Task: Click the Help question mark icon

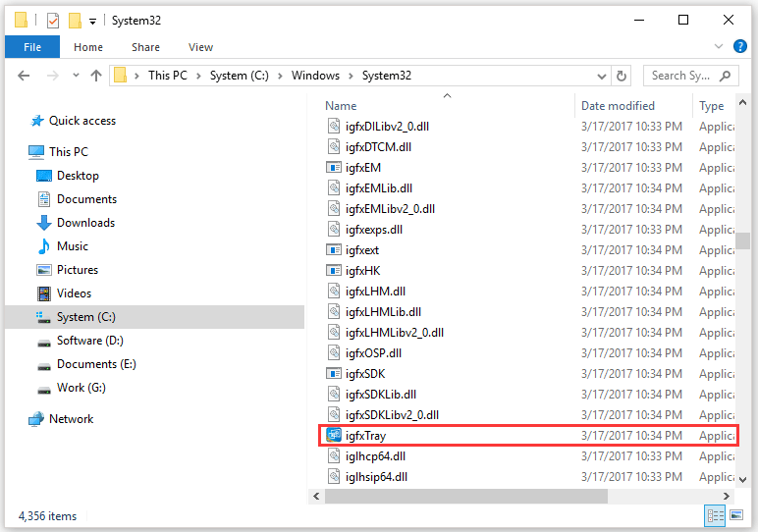Action: (739, 46)
